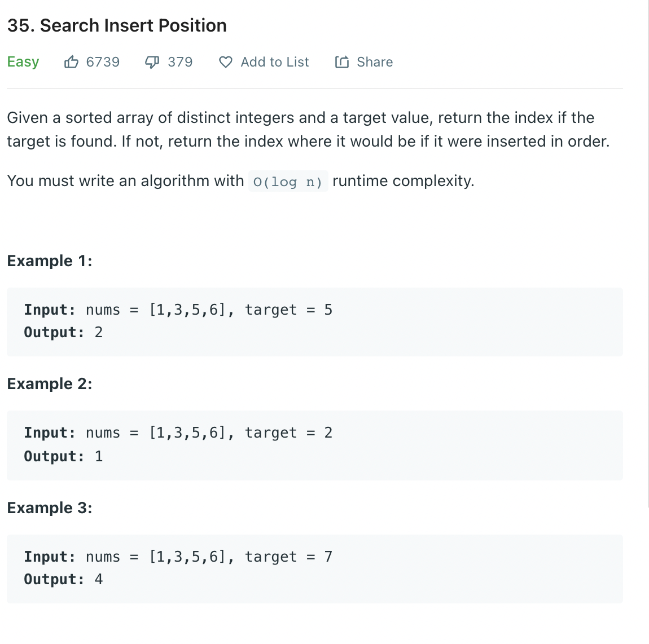Click the O(log n) inline code snippet
Image resolution: width=649 pixels, height=644 pixels.
(288, 182)
